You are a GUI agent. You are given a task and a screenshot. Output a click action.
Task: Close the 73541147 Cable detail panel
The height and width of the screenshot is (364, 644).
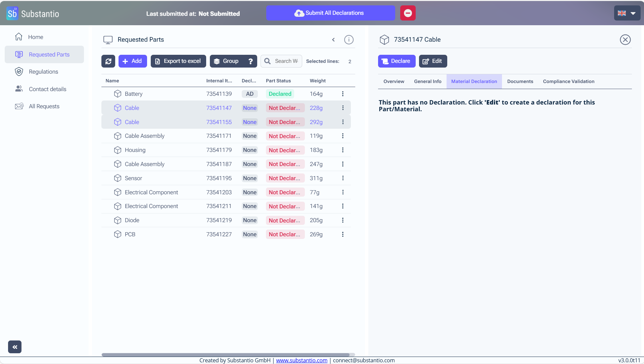pos(625,40)
